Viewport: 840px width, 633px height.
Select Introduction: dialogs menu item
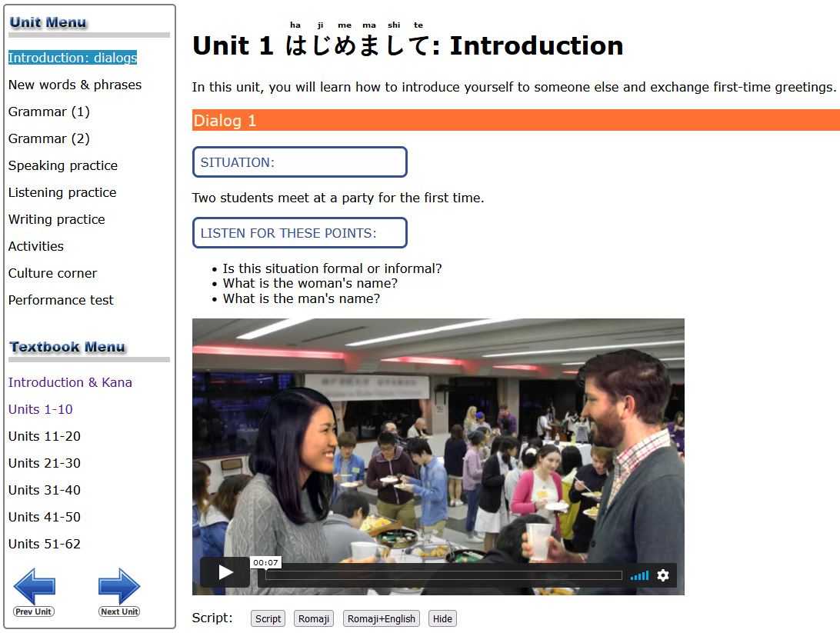click(72, 58)
